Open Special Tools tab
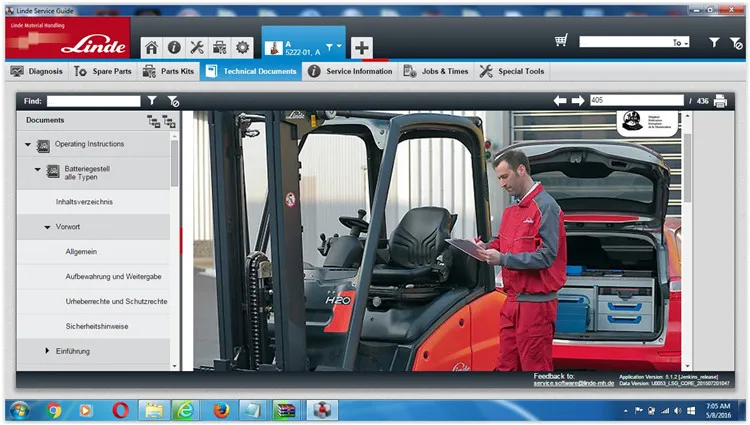750x425 pixels. tap(512, 71)
